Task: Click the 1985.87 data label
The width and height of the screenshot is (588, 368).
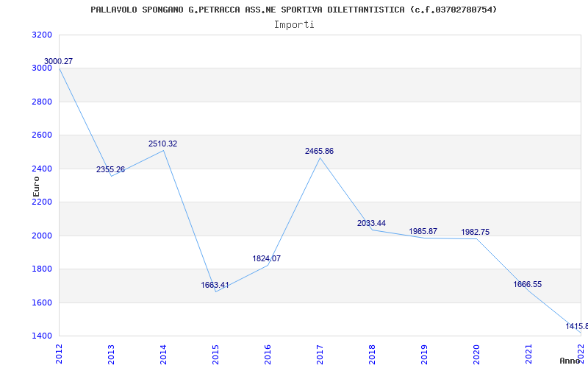Action: [x=423, y=231]
